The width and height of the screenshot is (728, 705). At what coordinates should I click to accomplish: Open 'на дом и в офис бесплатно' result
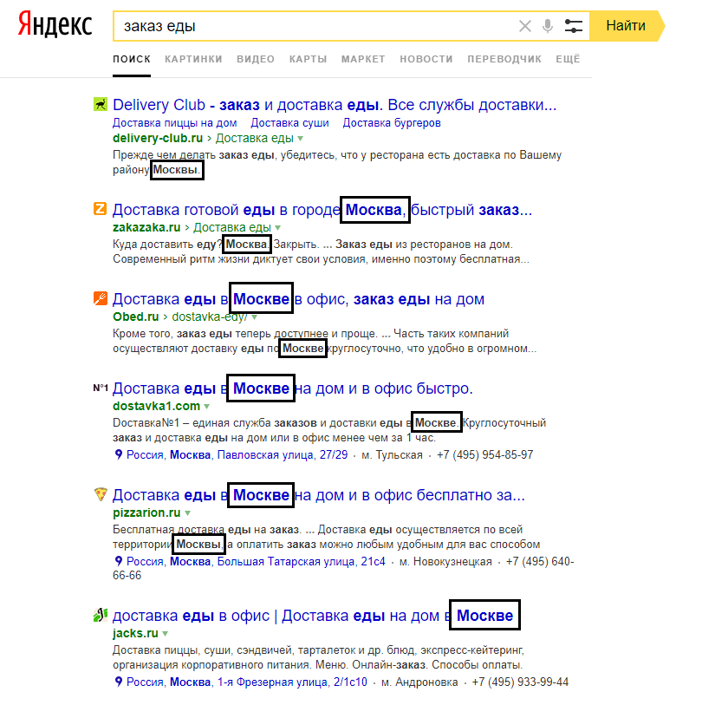(x=319, y=495)
